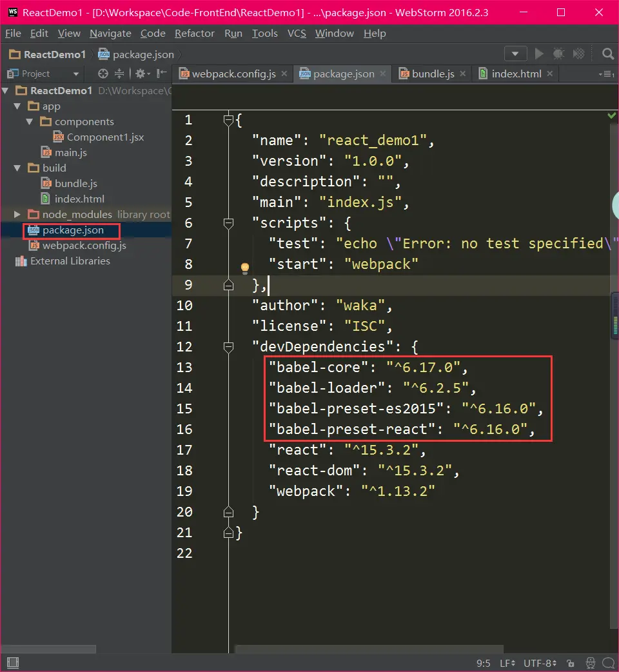Open the File menu

[x=13, y=34]
